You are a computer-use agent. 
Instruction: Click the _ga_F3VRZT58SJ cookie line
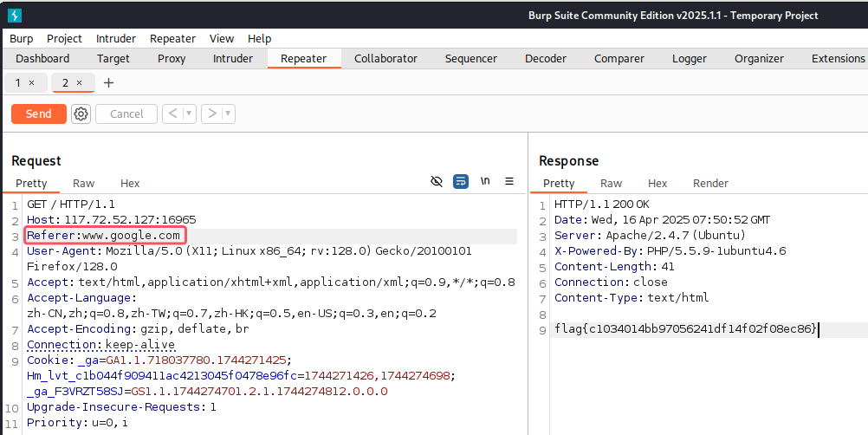pos(207,392)
